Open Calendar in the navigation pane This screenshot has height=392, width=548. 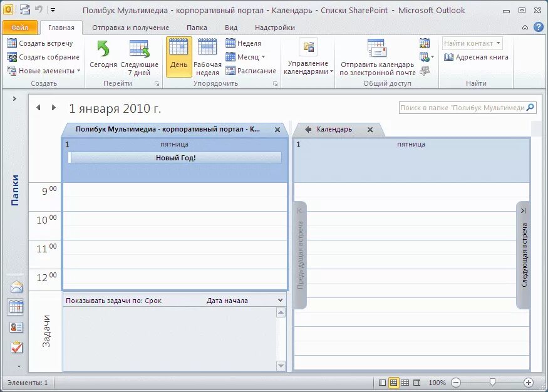[x=16, y=307]
